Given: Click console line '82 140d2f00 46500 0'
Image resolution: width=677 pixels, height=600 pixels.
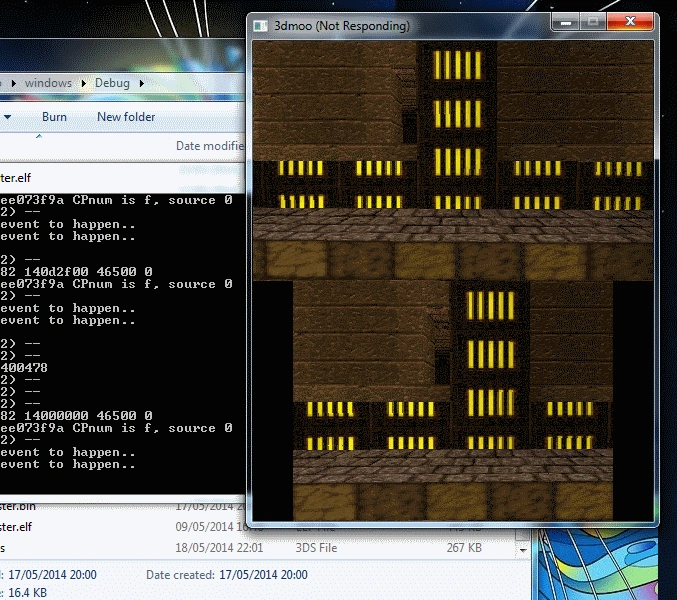Looking at the screenshot, I should coord(76,272).
